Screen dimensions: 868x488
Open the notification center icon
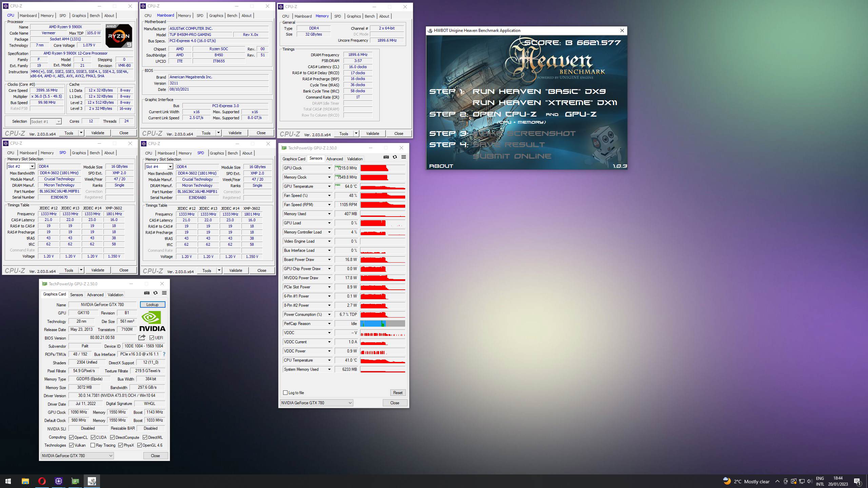857,481
